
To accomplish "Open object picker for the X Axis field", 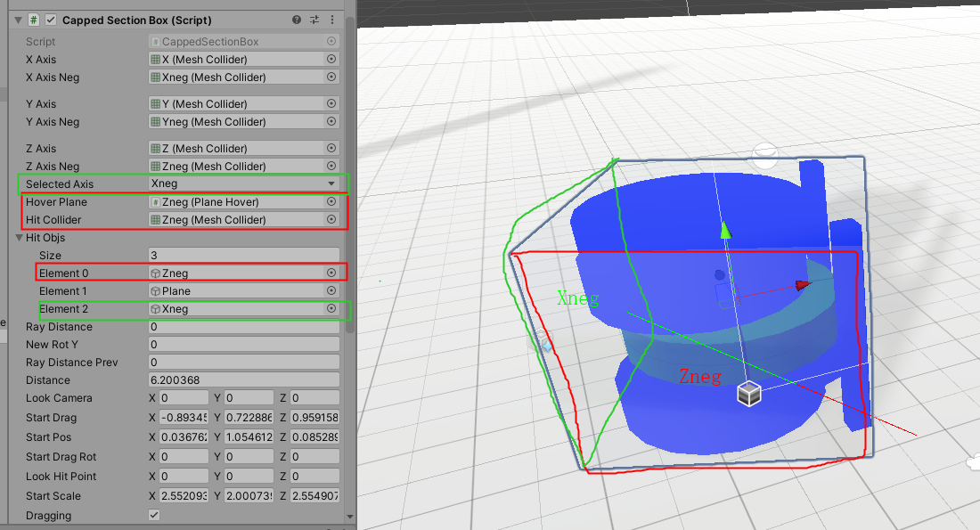I will pos(331,59).
